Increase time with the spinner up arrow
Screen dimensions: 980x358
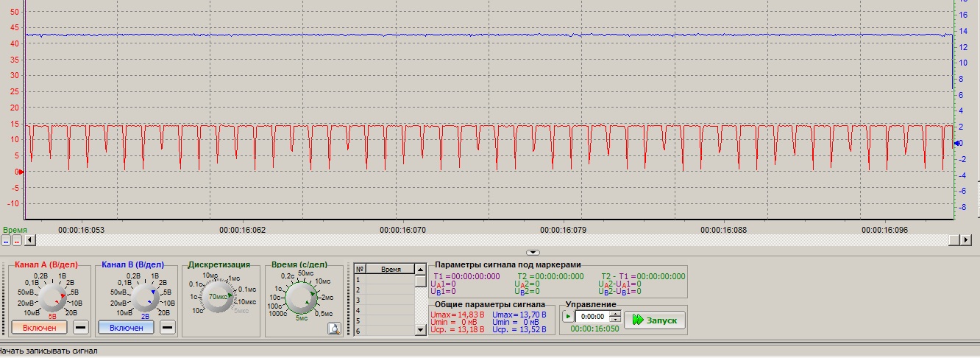pyautogui.click(x=616, y=314)
